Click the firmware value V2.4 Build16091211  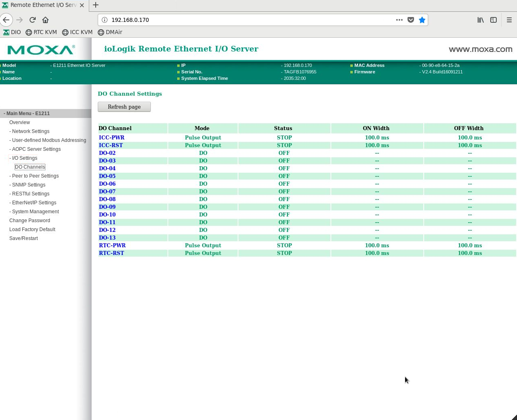(442, 72)
